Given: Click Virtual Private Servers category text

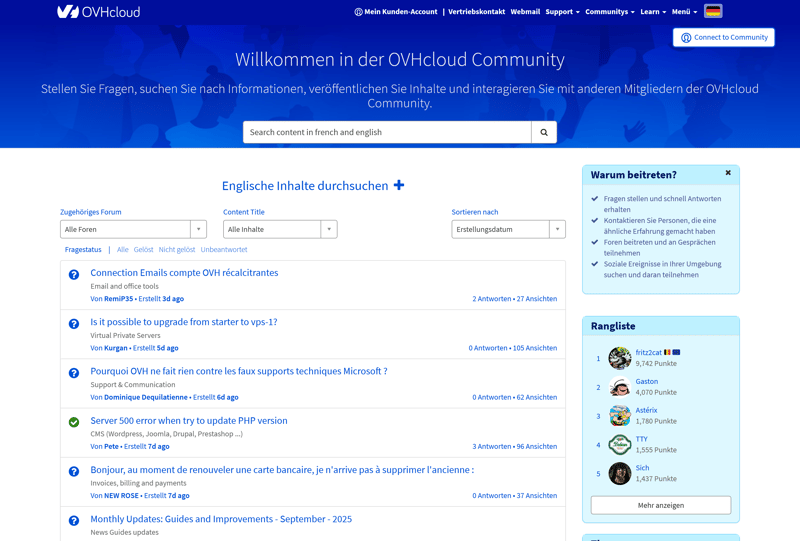Looking at the screenshot, I should coord(125,335).
